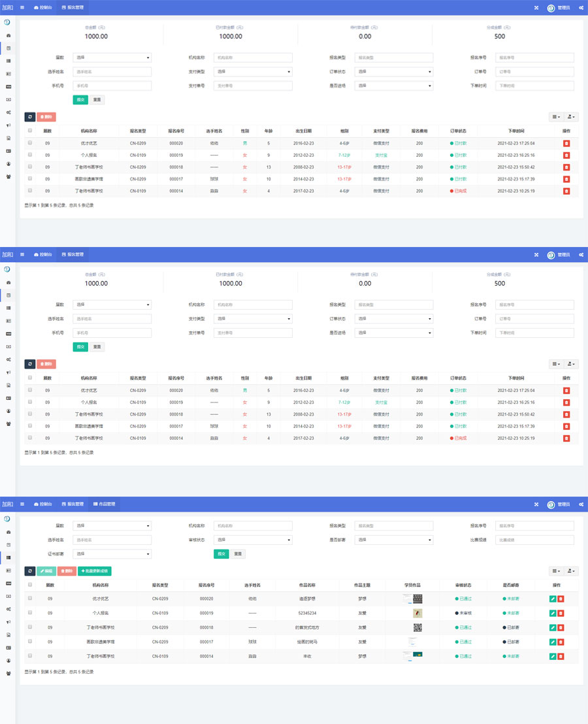Click the 提交 button on the 作品管理 screen
The image size is (588, 724).
coord(221,553)
